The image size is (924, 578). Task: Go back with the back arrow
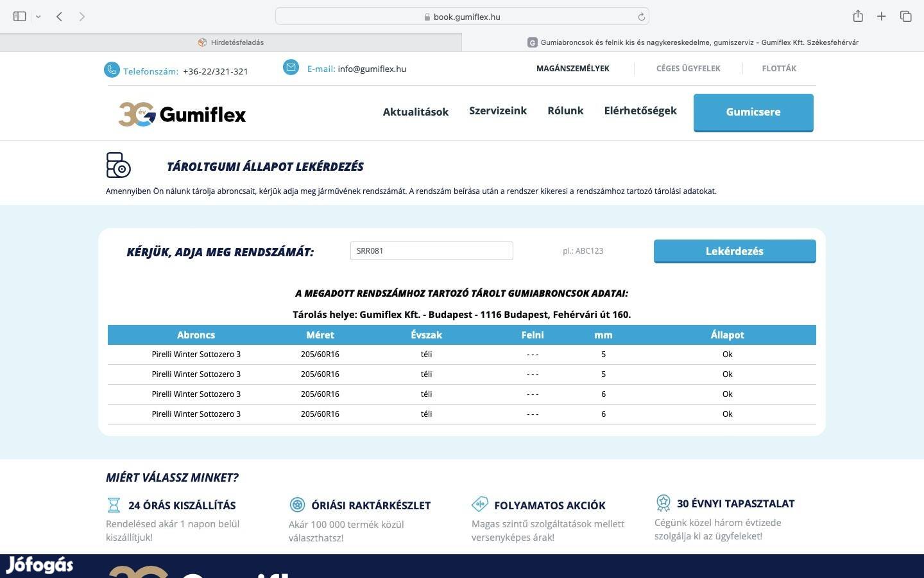coord(59,16)
